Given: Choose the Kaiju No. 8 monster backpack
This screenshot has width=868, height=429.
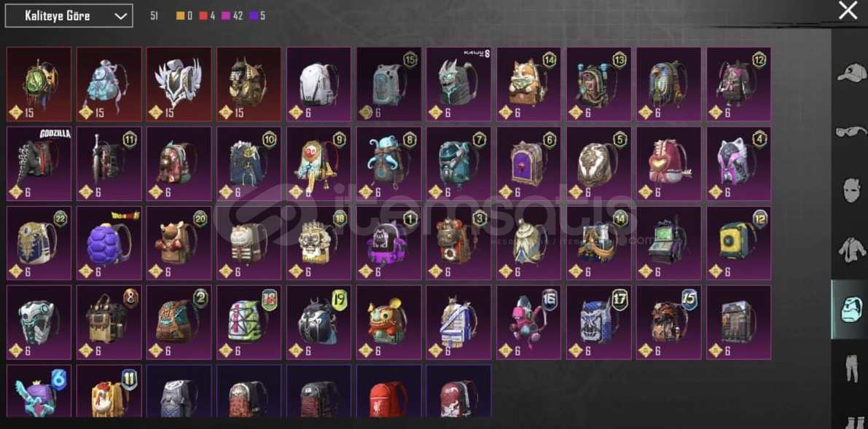Looking at the screenshot, I should (x=458, y=84).
